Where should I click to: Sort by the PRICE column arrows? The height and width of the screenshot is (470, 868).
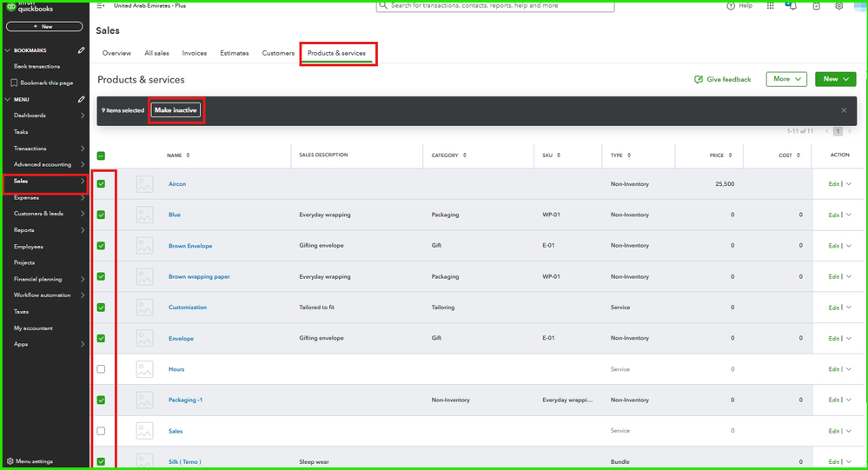click(730, 156)
